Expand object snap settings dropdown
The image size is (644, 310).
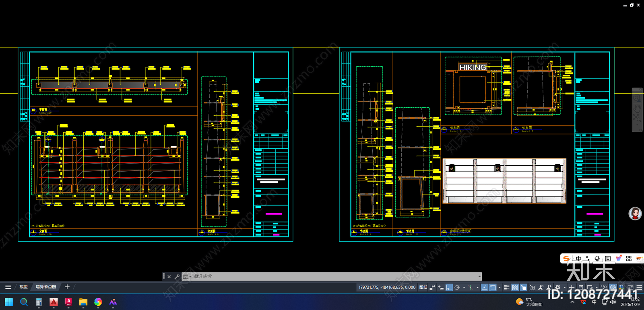tap(500, 287)
